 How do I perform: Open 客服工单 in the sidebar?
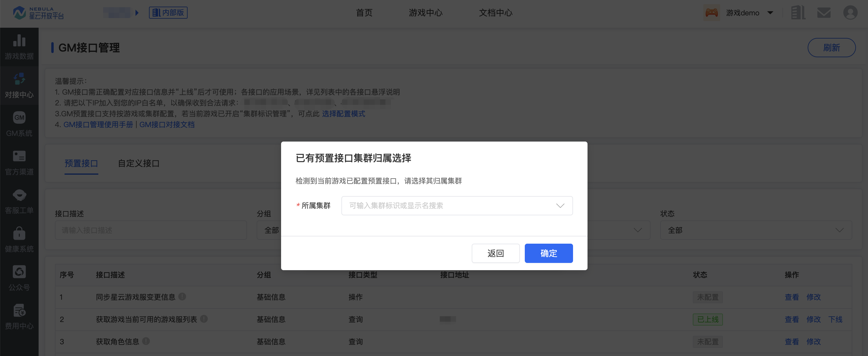19,201
